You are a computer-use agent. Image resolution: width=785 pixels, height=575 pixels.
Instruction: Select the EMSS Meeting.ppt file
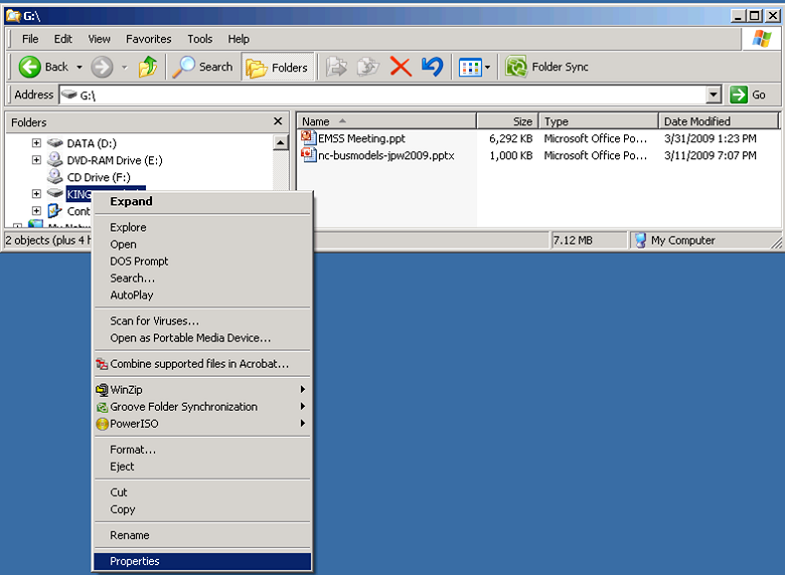tap(360, 139)
